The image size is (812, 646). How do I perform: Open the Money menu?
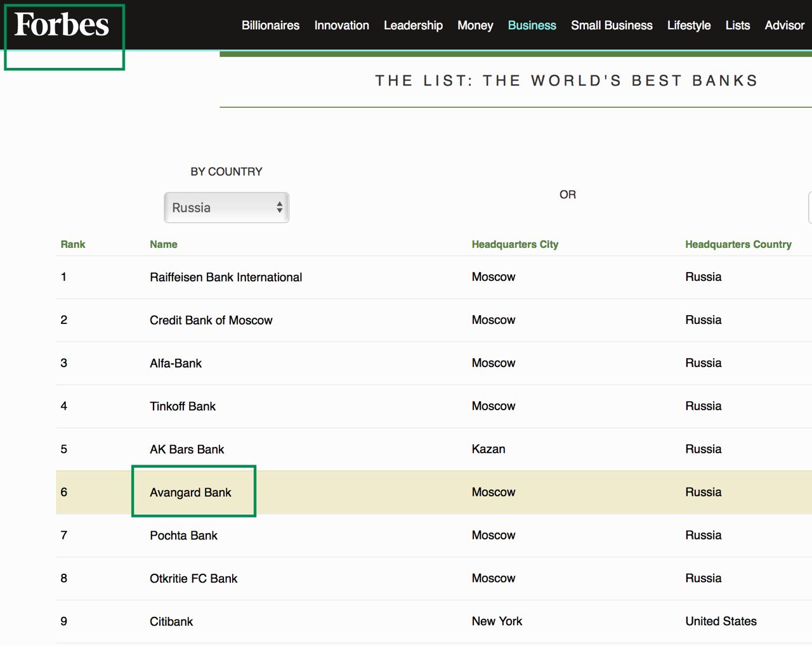click(x=475, y=25)
